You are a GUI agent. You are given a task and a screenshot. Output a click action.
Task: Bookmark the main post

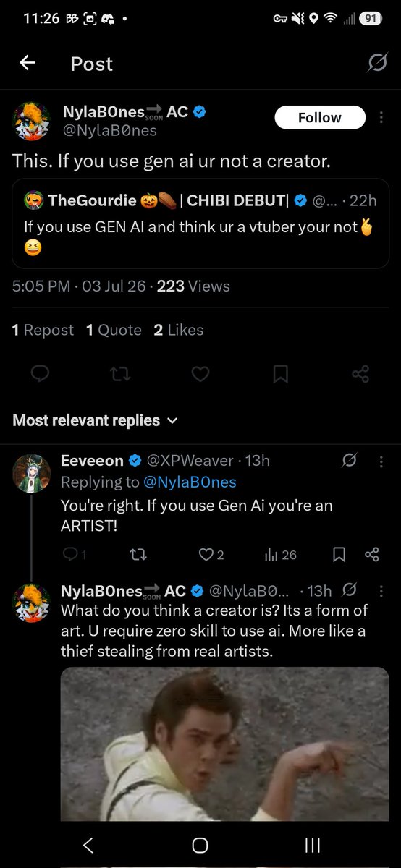pos(281,374)
